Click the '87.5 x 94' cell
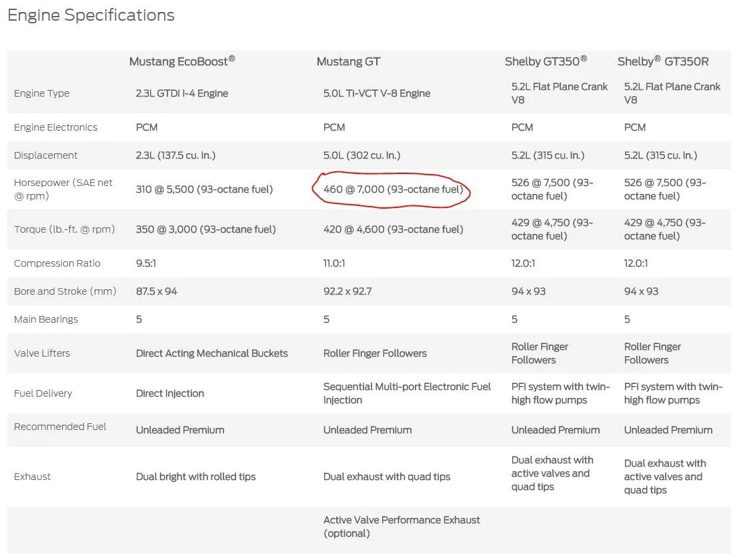The width and height of the screenshot is (739, 560). click(157, 291)
